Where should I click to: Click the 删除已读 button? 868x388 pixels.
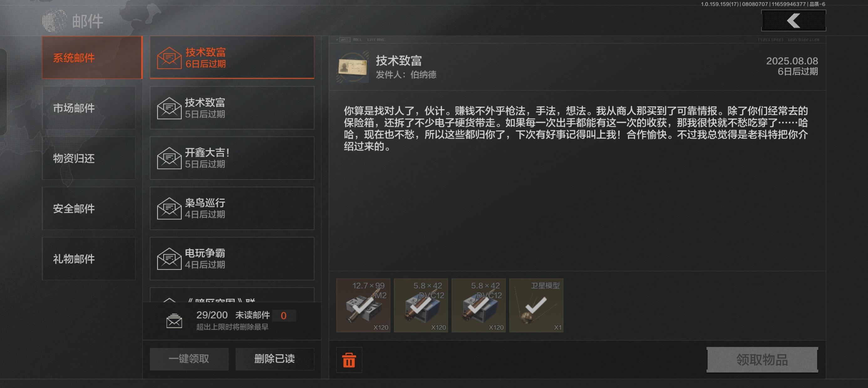point(275,359)
